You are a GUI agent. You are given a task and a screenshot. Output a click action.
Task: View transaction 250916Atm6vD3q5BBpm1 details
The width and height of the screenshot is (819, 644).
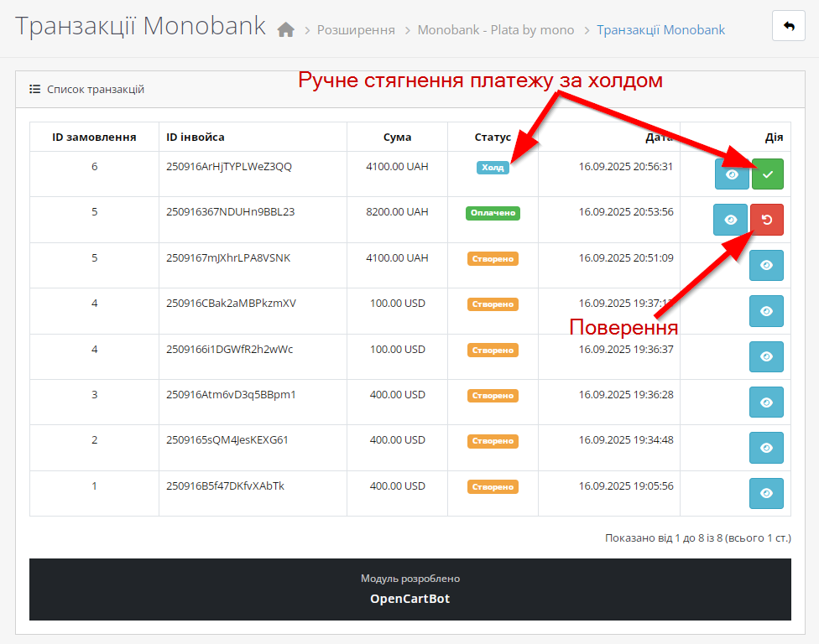(766, 402)
